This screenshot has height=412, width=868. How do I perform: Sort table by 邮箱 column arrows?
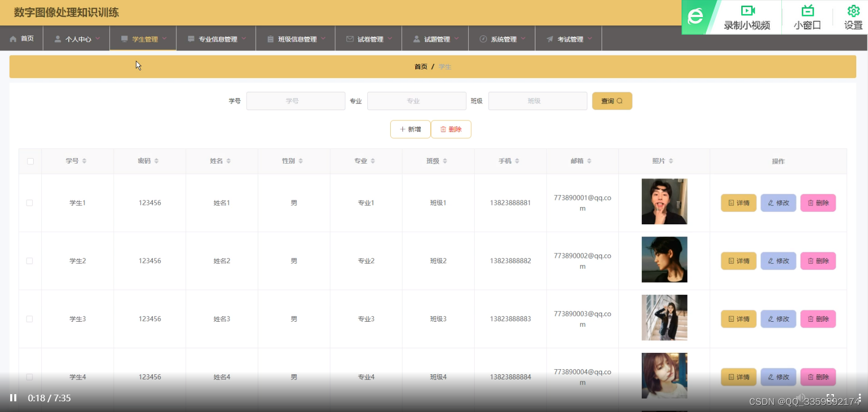tap(589, 161)
